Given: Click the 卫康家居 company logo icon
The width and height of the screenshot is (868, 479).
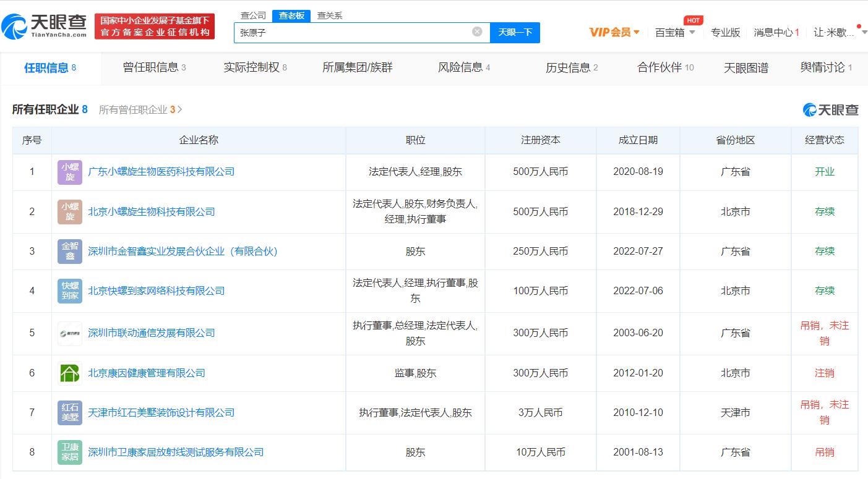Looking at the screenshot, I should pyautogui.click(x=70, y=452).
